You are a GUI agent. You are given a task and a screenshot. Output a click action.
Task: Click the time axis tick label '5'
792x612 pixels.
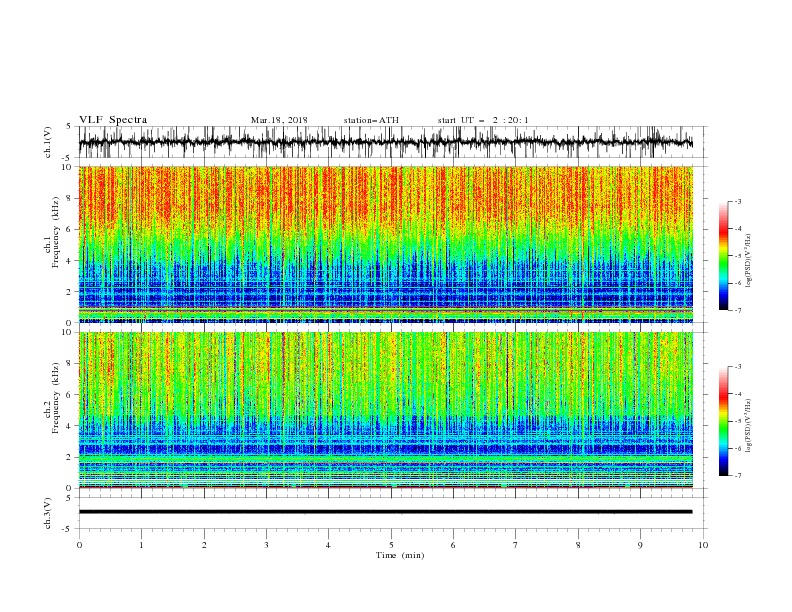[391, 545]
